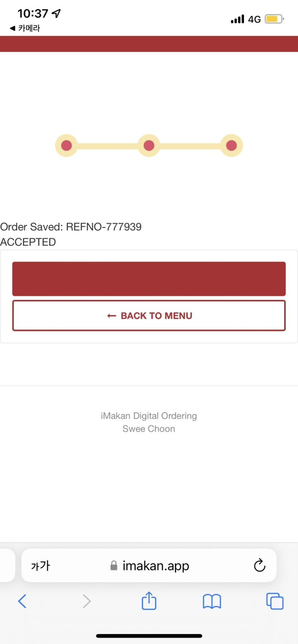Select the middle order progress dot
The height and width of the screenshot is (644, 298).
tap(149, 146)
